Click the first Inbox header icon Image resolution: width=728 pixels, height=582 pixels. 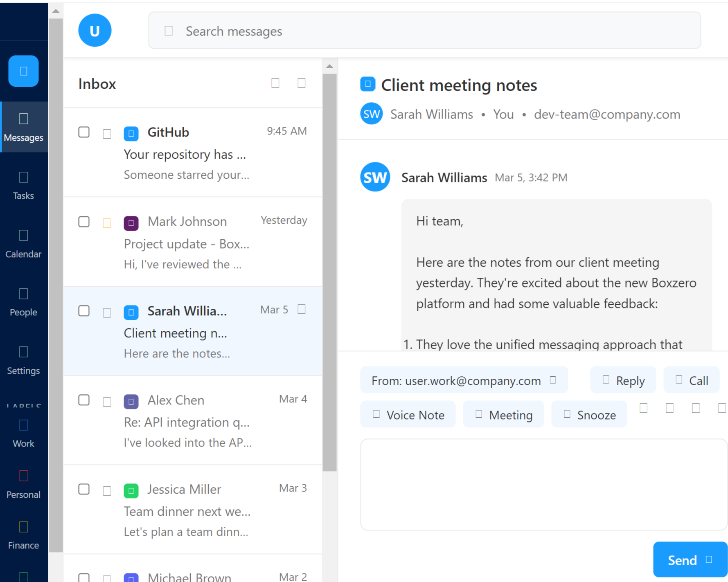point(275,83)
